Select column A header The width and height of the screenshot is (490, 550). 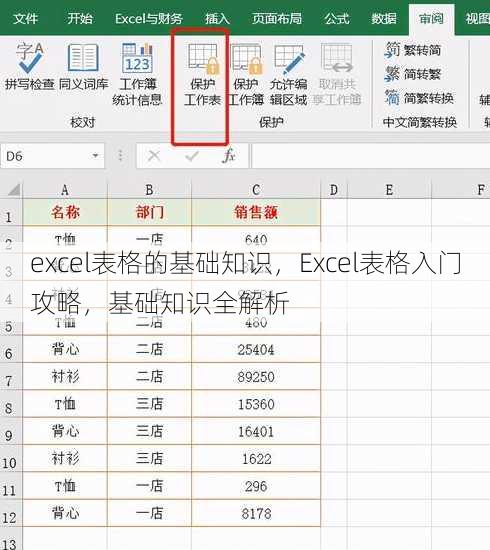click(x=65, y=190)
